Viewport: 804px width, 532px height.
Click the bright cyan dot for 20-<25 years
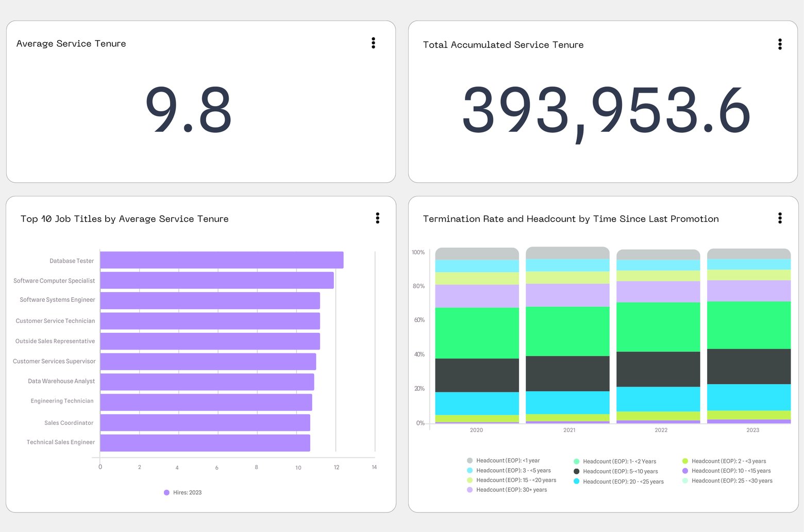pos(577,481)
